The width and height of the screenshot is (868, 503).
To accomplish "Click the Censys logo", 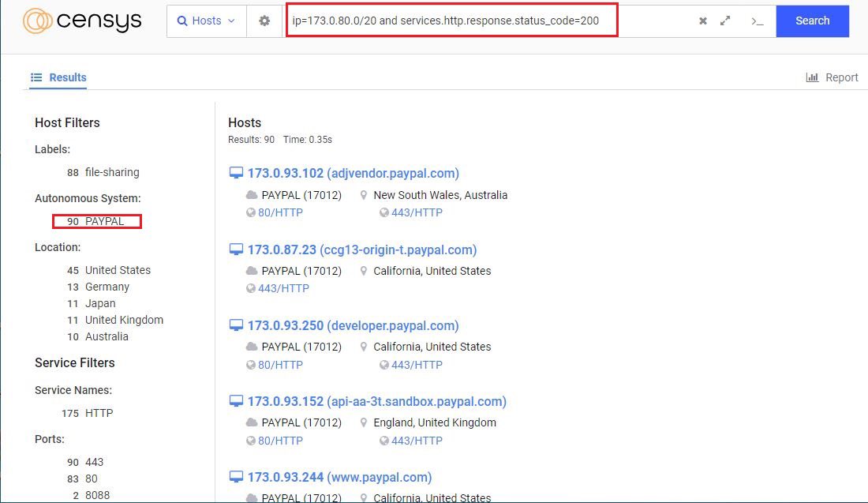I will pyautogui.click(x=82, y=21).
